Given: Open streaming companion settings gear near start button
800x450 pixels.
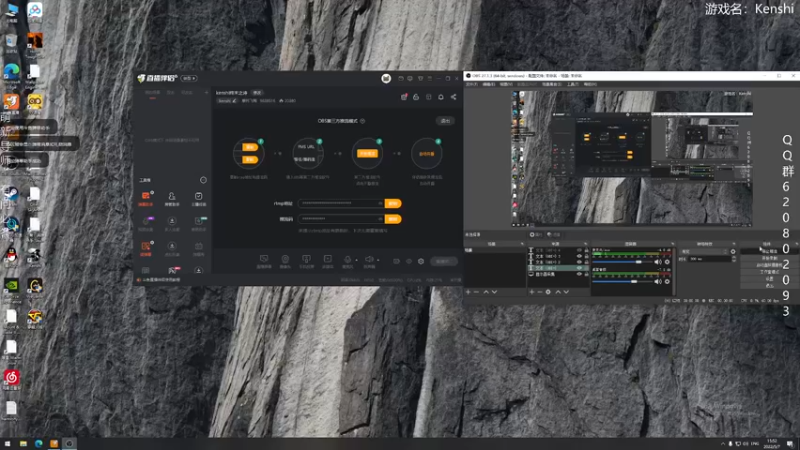Looking at the screenshot, I should pos(421,261).
